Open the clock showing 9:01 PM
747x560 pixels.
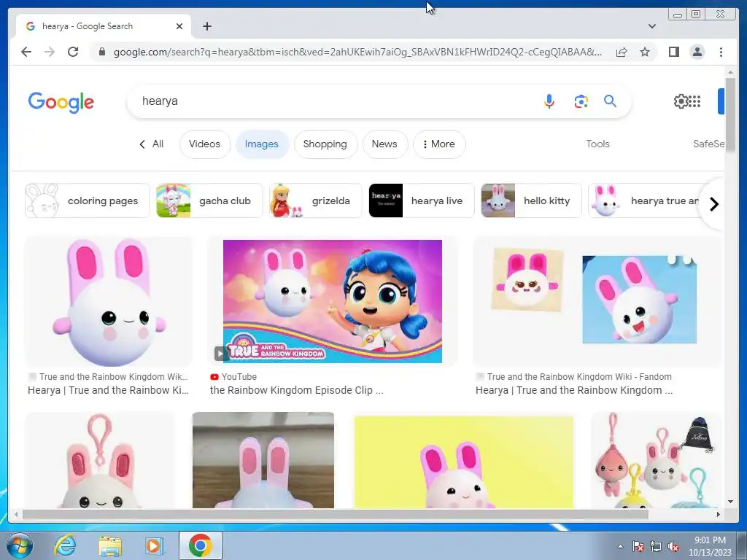tap(710, 546)
